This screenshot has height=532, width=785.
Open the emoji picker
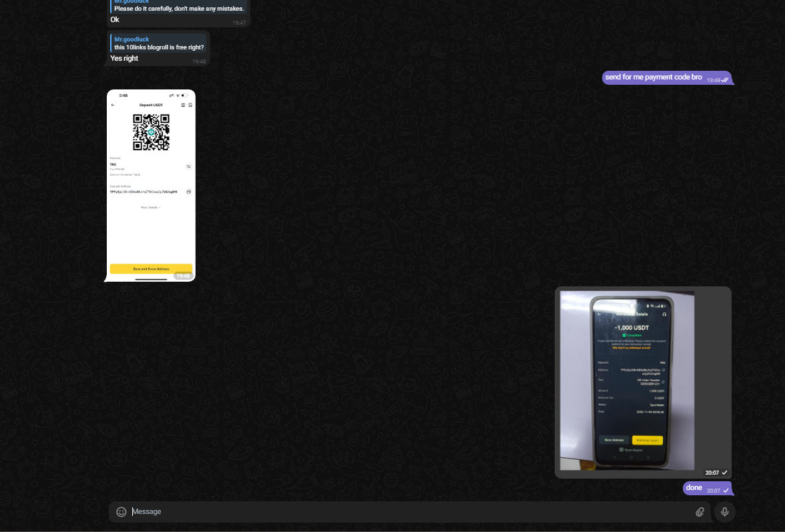[121, 512]
